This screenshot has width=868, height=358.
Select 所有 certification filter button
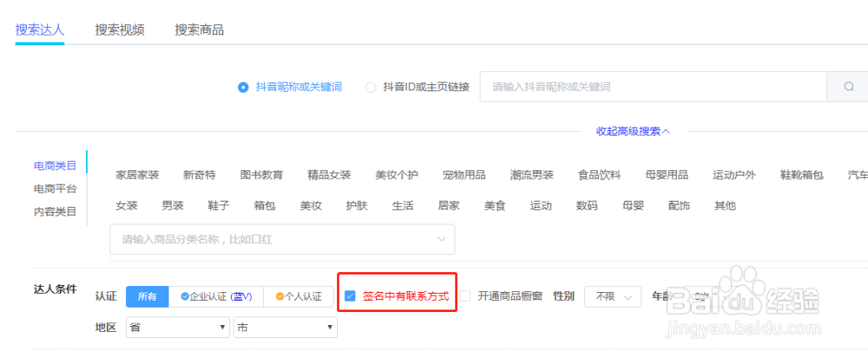[x=148, y=296]
